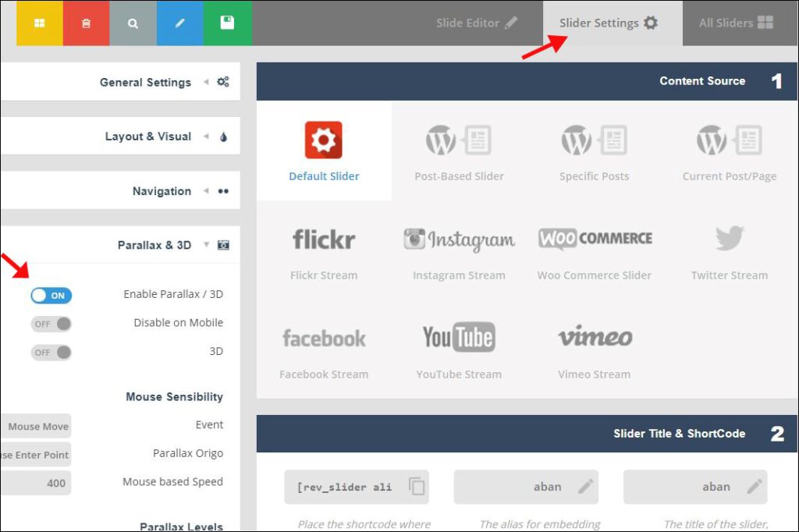Click the grid icon beside All Sliders
The width and height of the screenshot is (799, 532).
(x=765, y=23)
